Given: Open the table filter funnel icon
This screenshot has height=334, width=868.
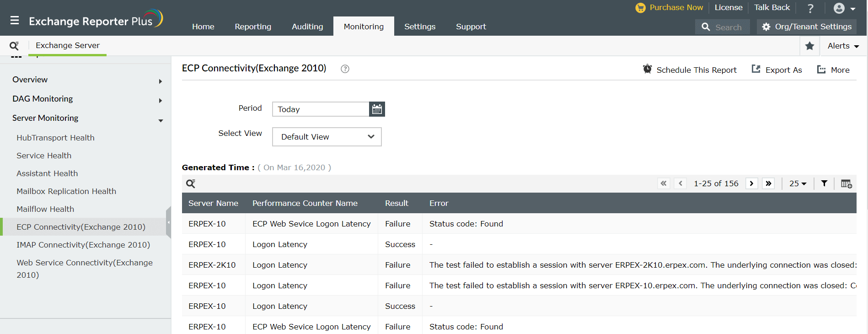Looking at the screenshot, I should click(x=824, y=183).
